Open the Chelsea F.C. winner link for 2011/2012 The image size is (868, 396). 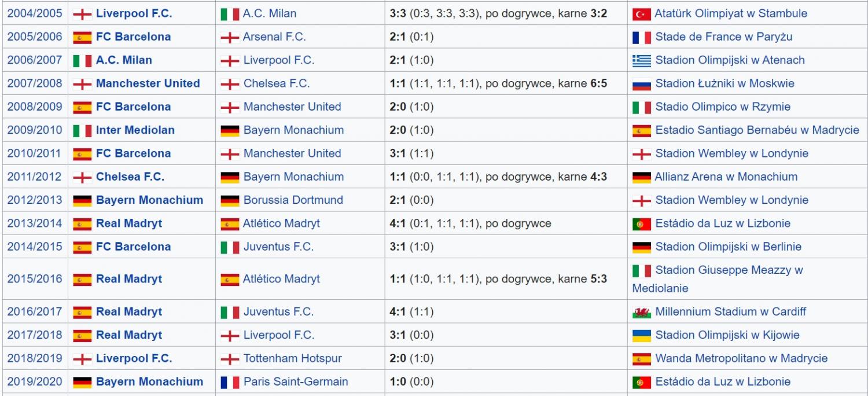(x=130, y=177)
